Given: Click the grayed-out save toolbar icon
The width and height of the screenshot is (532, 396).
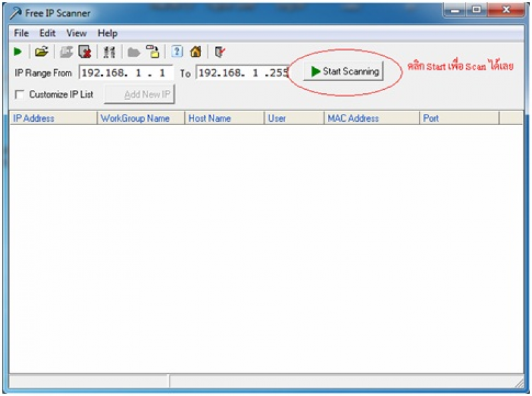Looking at the screenshot, I should coord(66,52).
